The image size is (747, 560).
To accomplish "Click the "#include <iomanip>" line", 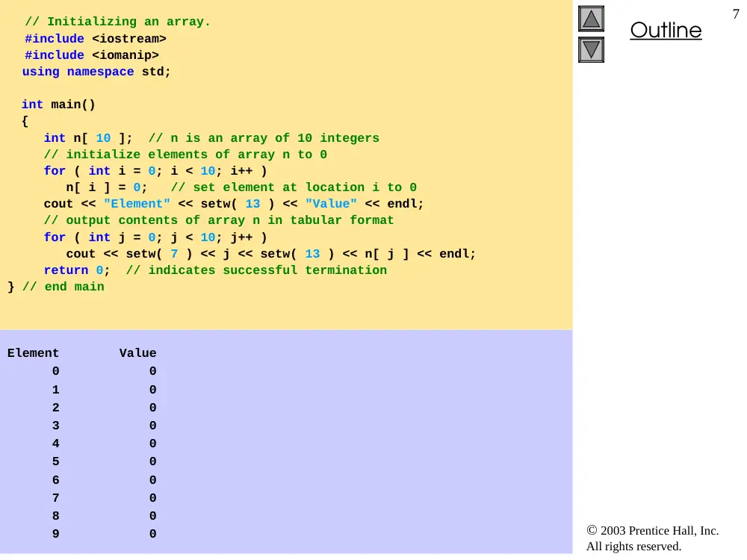I will point(91,55).
